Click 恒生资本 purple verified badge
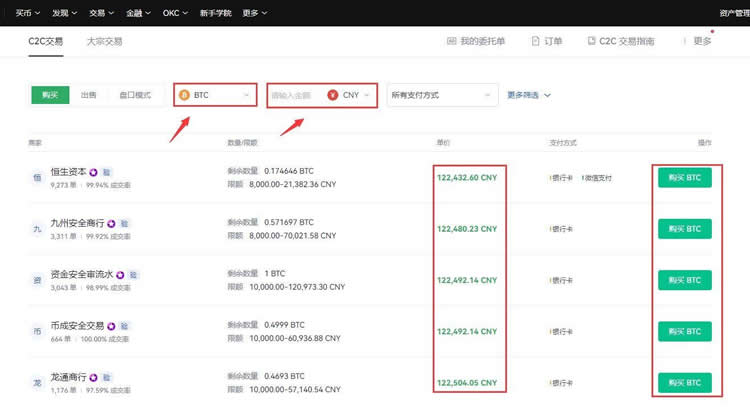Screen dimensions: 750x407 (93, 172)
